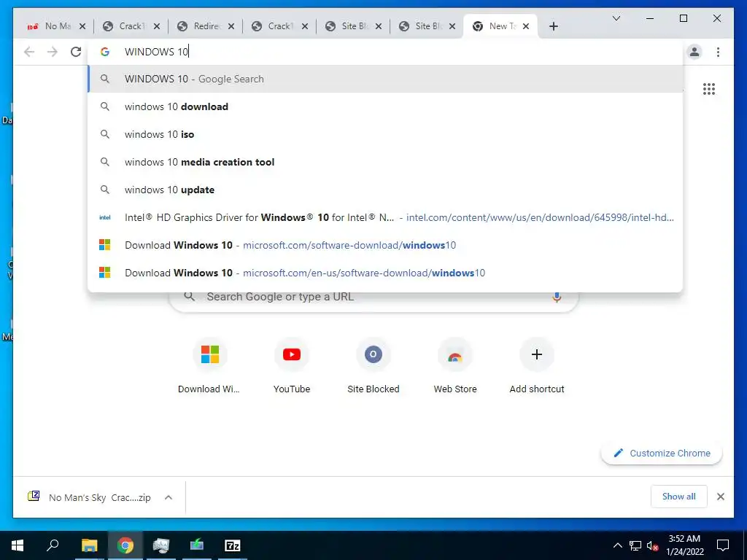Reload the current page
The width and height of the screenshot is (747, 560).
[x=76, y=52]
